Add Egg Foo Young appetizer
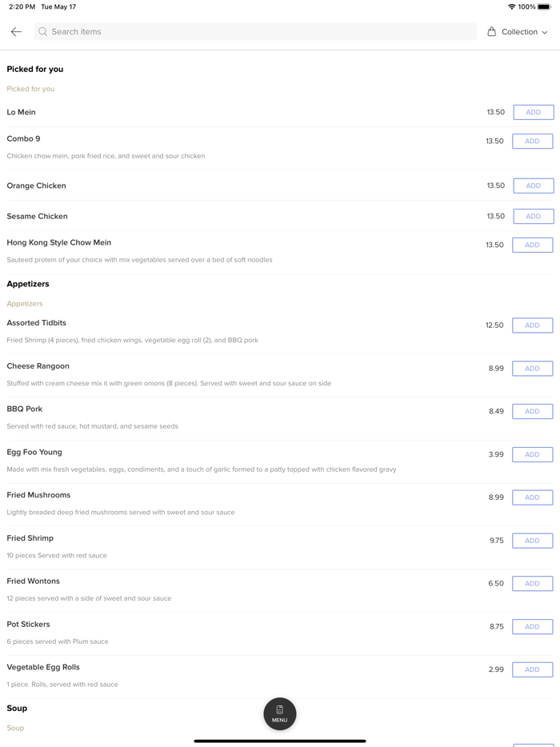 [533, 454]
